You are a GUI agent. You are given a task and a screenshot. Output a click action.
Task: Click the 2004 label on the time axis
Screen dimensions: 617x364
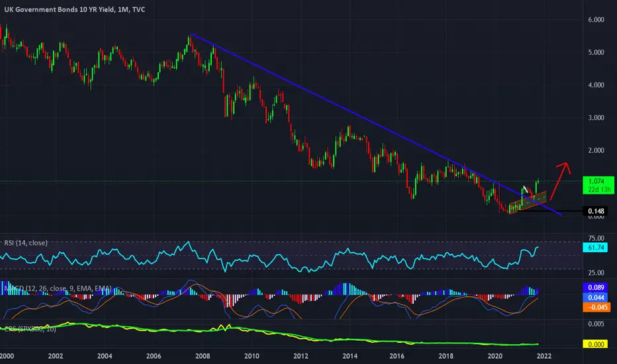pos(105,356)
